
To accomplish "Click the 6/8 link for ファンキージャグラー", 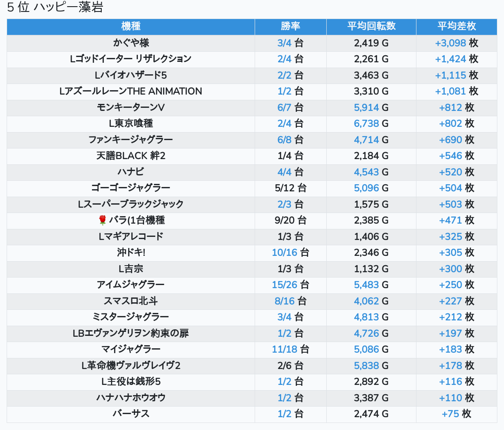I will click(x=284, y=140).
